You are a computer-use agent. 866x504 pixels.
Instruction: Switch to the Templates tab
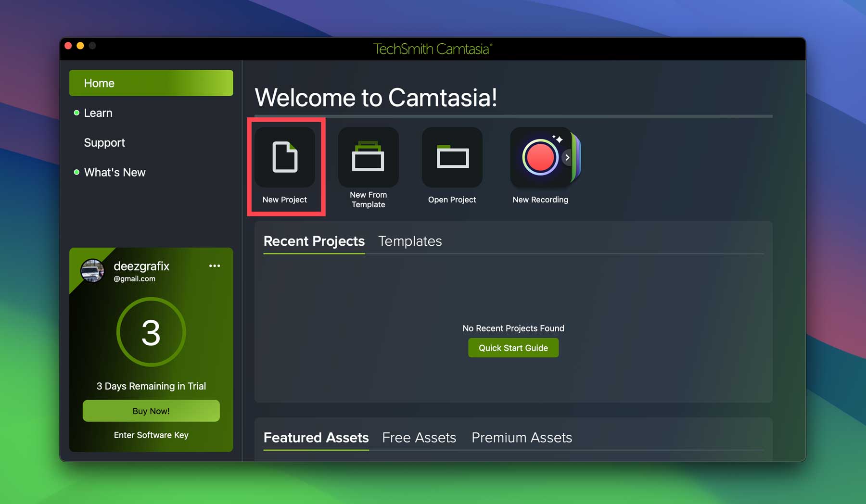coord(410,241)
